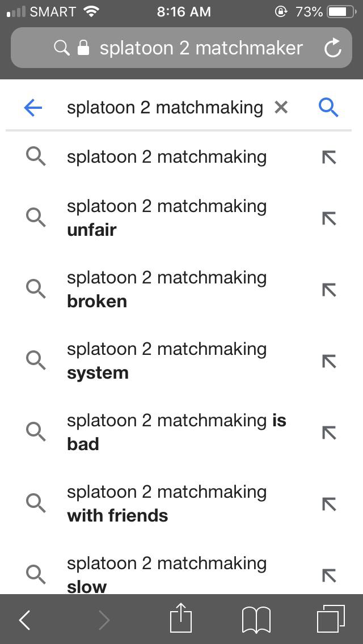The image size is (363, 644).
Task: Tap the blue back arrow in search bar
Action: [x=33, y=107]
